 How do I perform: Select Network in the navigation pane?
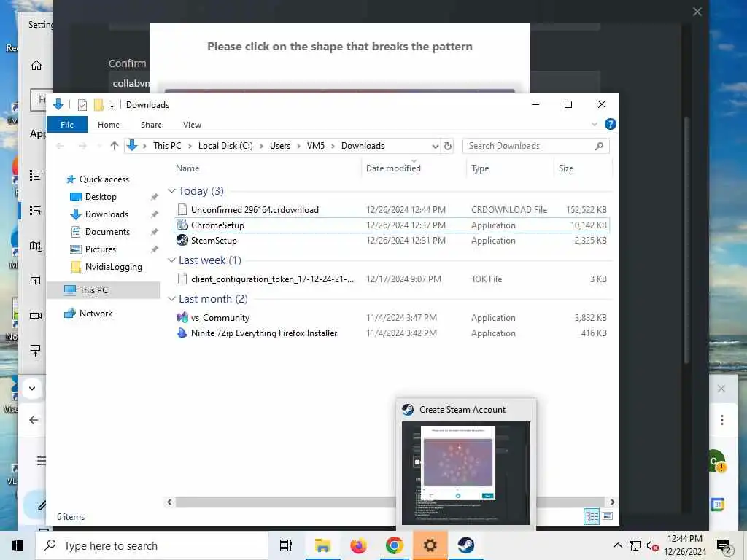(x=96, y=314)
